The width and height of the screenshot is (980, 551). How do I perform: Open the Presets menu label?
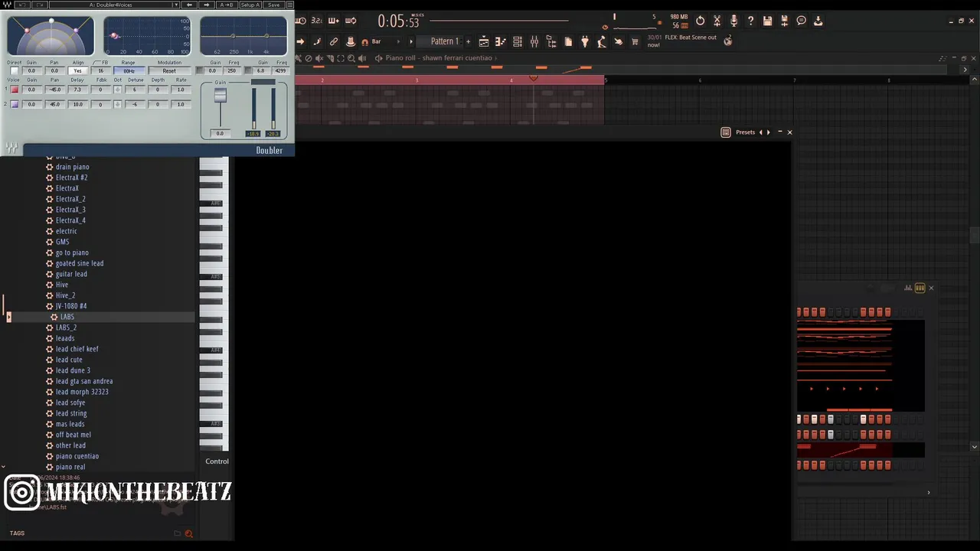click(745, 132)
